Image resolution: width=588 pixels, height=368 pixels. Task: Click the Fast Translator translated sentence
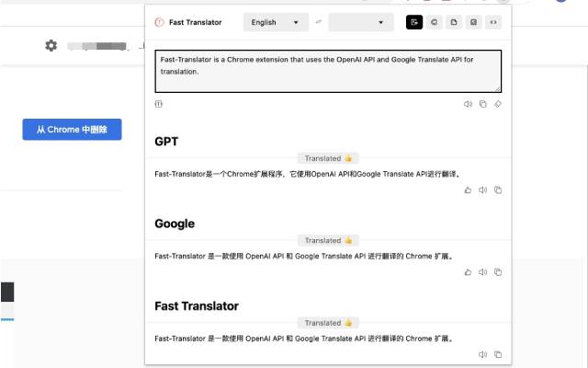pos(304,339)
